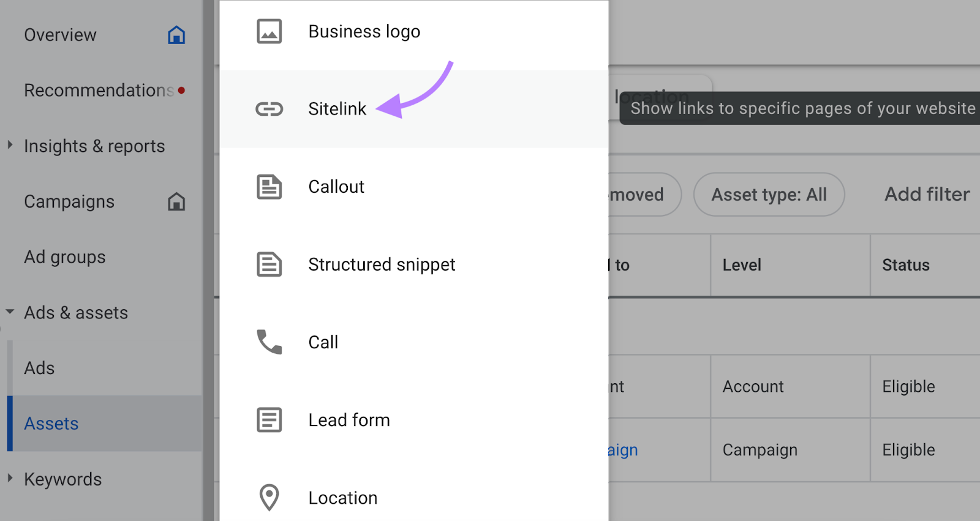
Task: Click the Business logo image icon
Action: [x=269, y=32]
